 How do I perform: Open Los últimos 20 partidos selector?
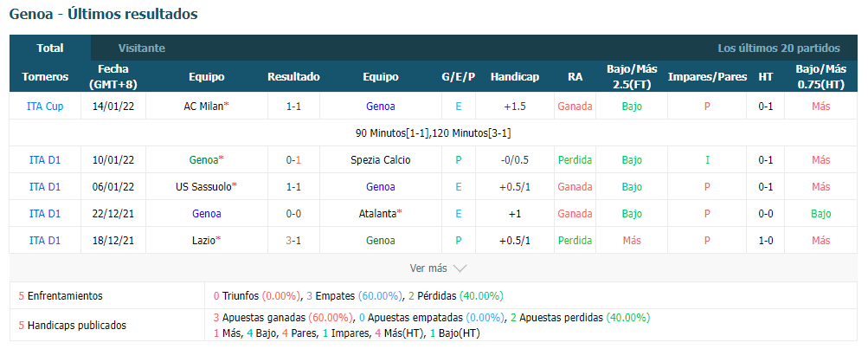click(x=779, y=48)
